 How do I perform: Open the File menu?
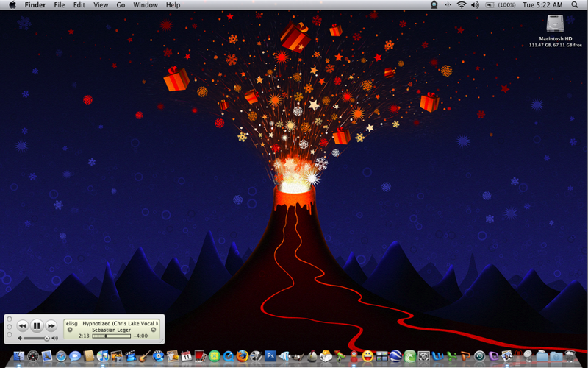pyautogui.click(x=60, y=5)
